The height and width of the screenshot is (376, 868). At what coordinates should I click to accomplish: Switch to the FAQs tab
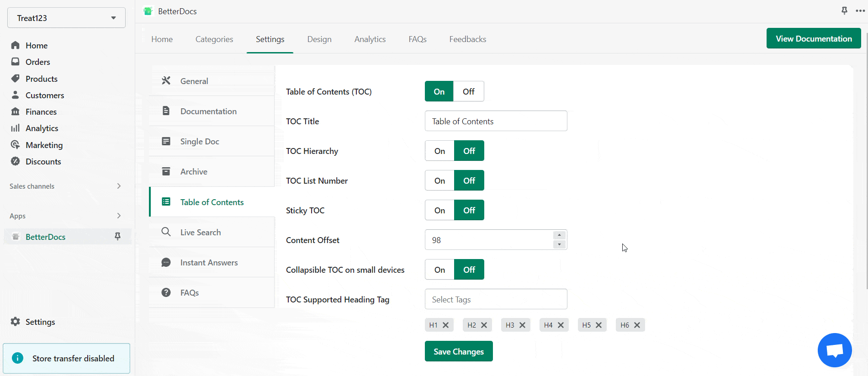418,39
